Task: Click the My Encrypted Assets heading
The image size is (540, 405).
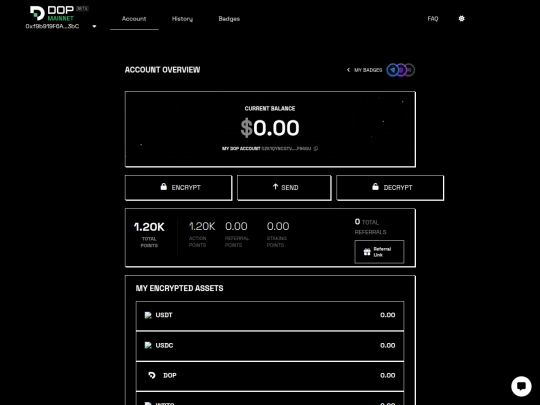Action: (179, 288)
